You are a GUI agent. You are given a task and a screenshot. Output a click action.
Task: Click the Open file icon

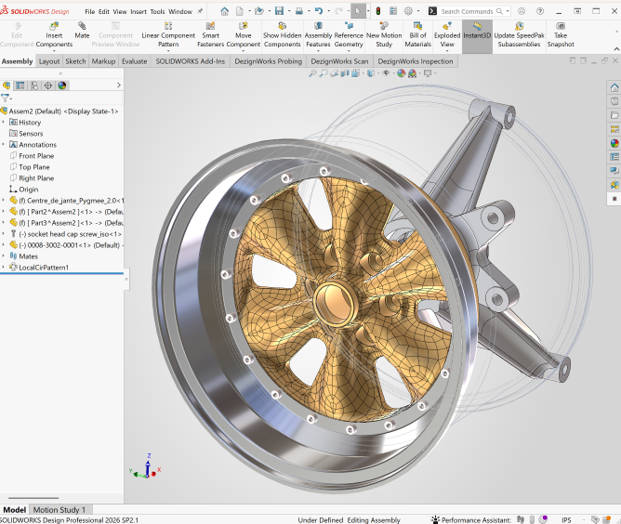pyautogui.click(x=259, y=11)
